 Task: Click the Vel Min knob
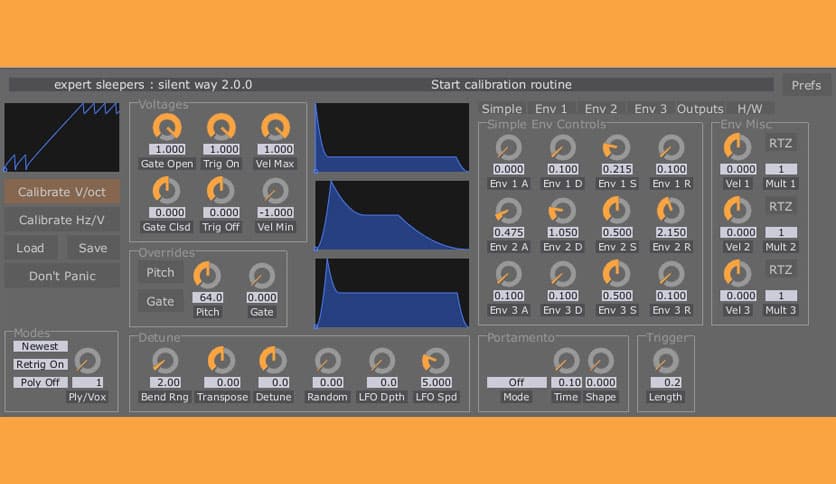tap(275, 190)
